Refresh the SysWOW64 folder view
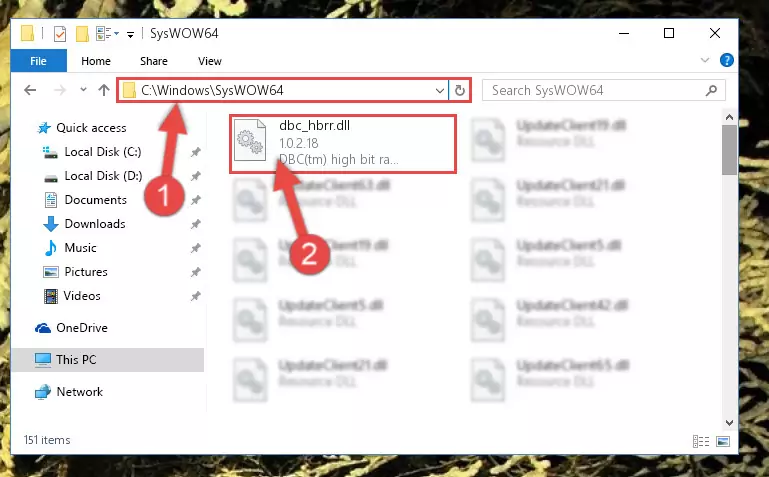 [460, 91]
